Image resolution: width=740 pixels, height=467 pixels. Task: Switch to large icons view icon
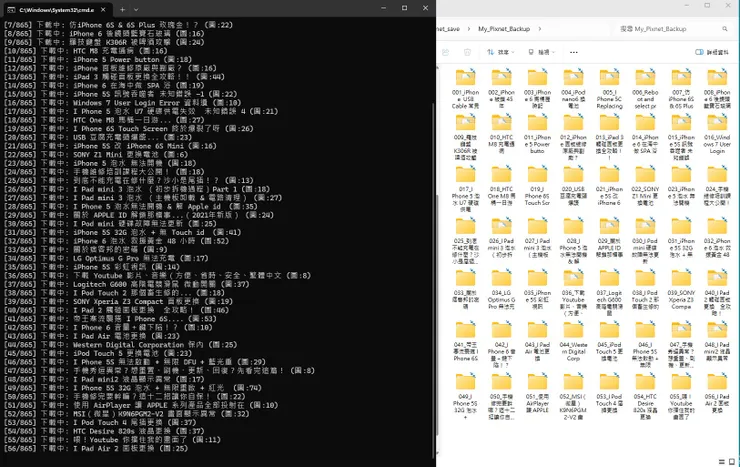pos(732,462)
